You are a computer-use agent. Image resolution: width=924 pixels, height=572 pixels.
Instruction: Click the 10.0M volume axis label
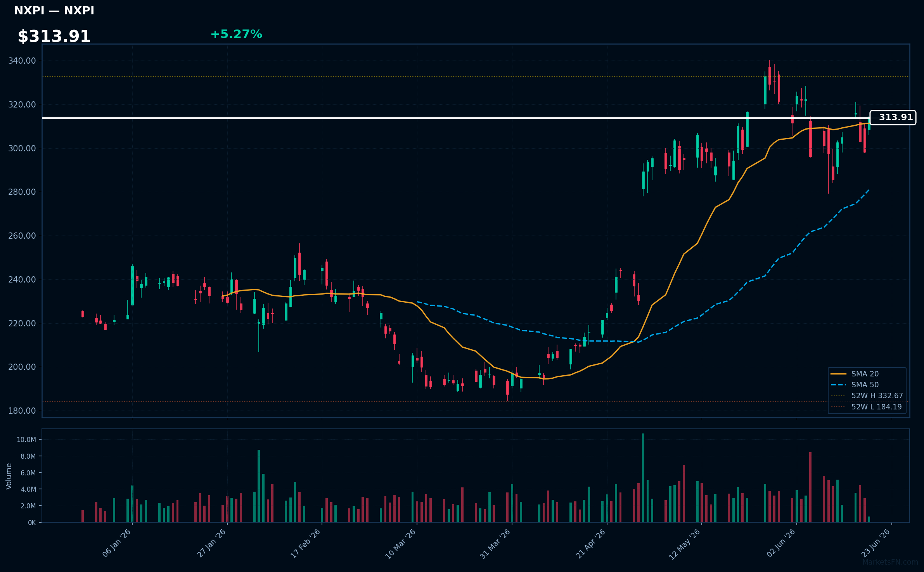pyautogui.click(x=26, y=440)
